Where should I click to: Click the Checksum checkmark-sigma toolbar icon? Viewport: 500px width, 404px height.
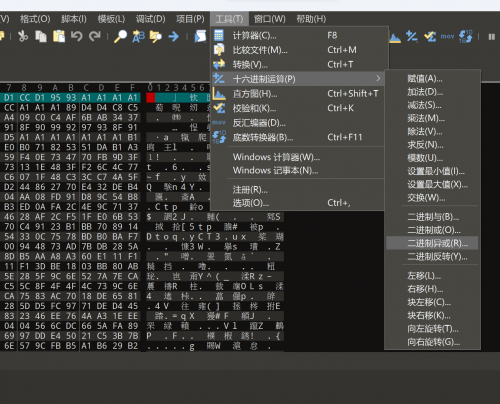point(430,36)
